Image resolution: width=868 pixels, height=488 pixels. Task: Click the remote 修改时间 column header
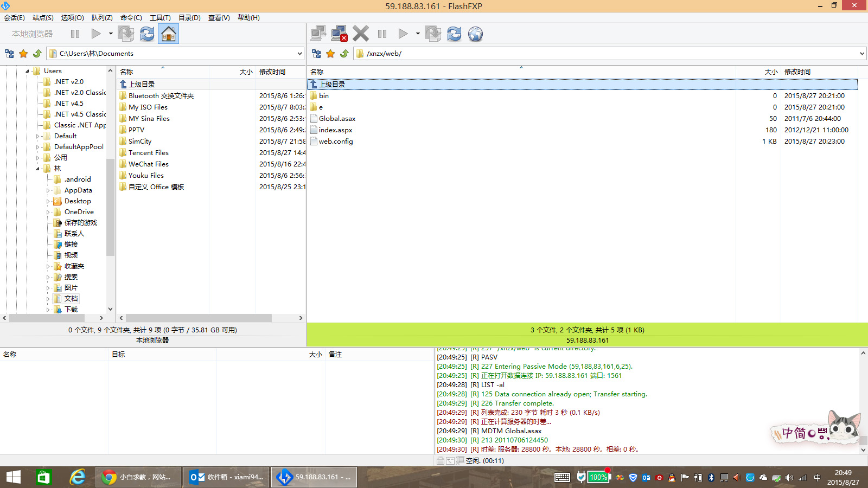coord(797,72)
